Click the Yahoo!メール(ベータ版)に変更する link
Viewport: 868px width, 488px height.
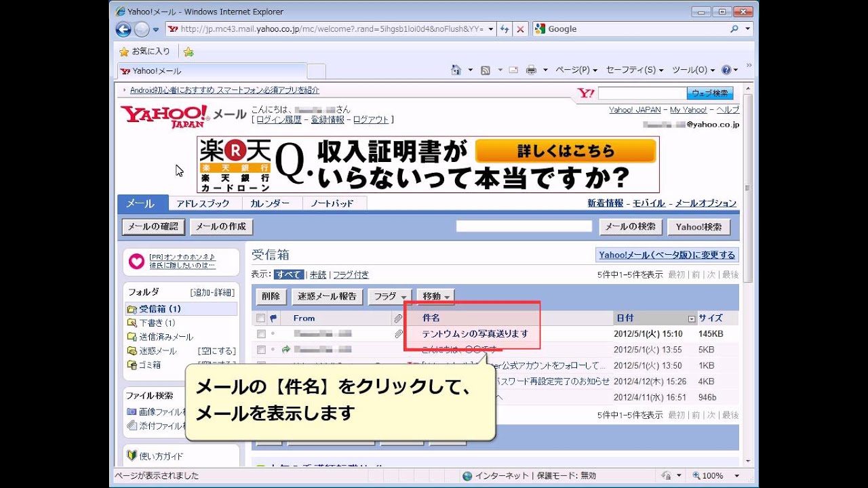coord(667,255)
